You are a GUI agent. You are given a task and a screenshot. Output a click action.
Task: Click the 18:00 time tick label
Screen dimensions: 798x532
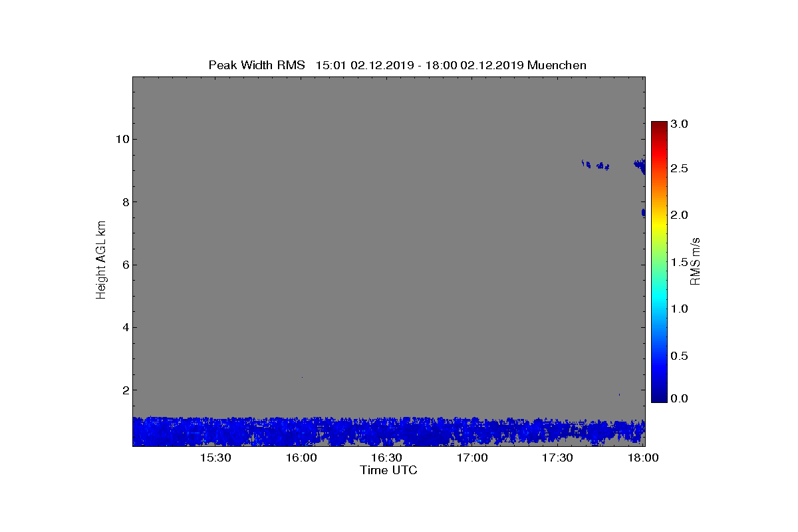643,458
